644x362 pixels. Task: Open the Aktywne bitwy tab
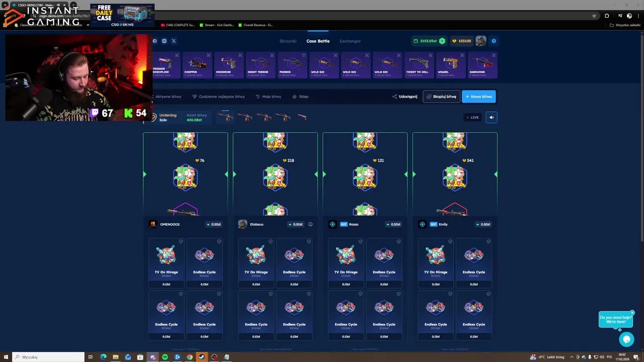click(x=167, y=97)
